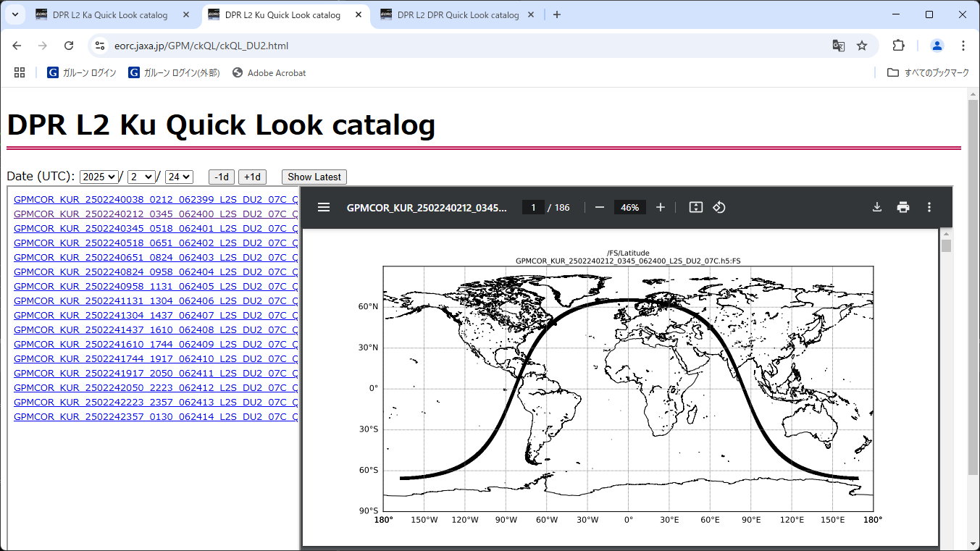Open Chrome's three-dot menu
This screenshot has width=980, height=551.
click(x=963, y=46)
